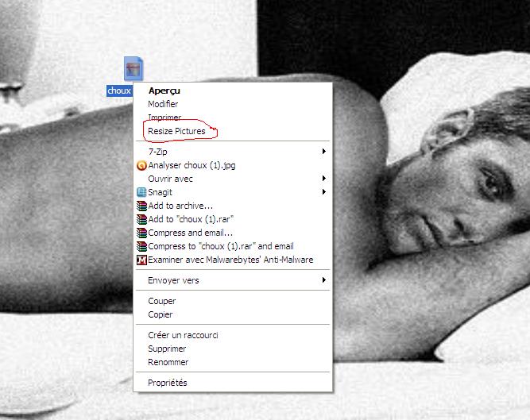530x420 pixels.
Task: Open Propriétés at the menu bottom
Action: coord(168,383)
